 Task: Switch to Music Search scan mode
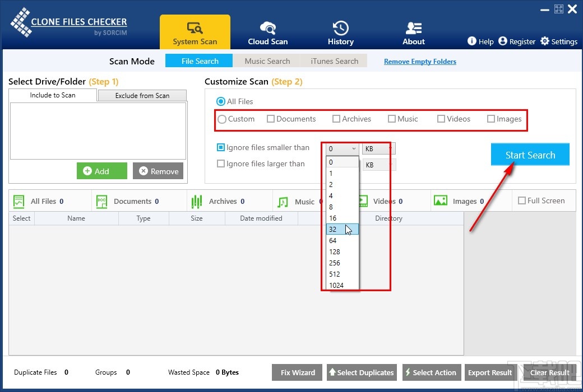267,61
